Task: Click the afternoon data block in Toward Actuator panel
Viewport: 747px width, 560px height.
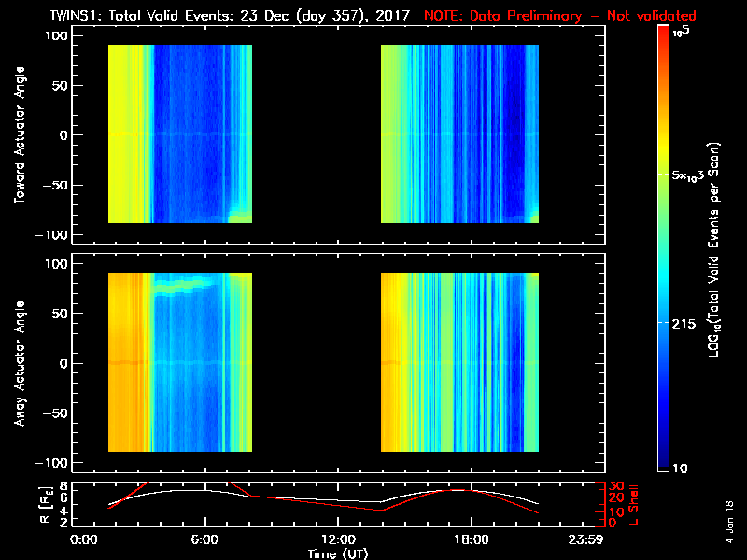Action: pyautogui.click(x=459, y=133)
